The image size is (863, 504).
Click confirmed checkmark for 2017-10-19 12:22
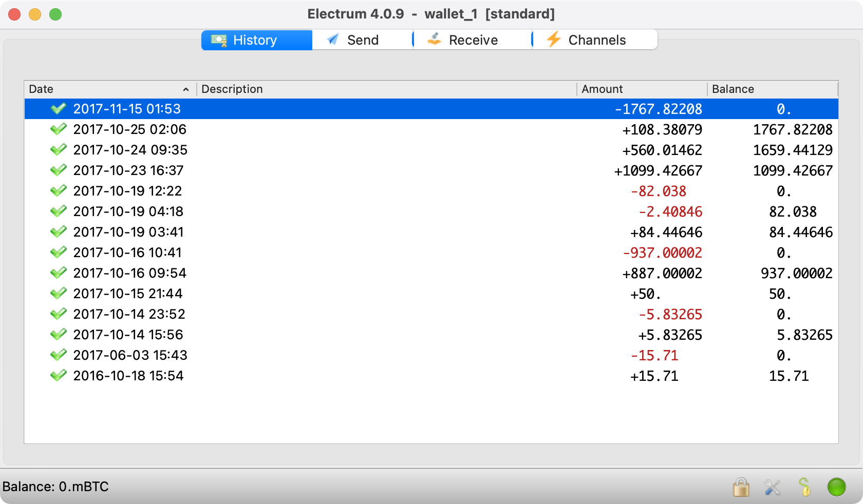(59, 190)
